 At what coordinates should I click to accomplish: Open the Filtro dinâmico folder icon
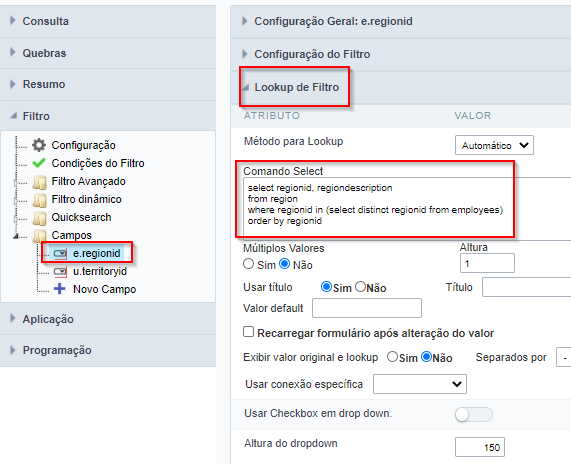coord(39,200)
